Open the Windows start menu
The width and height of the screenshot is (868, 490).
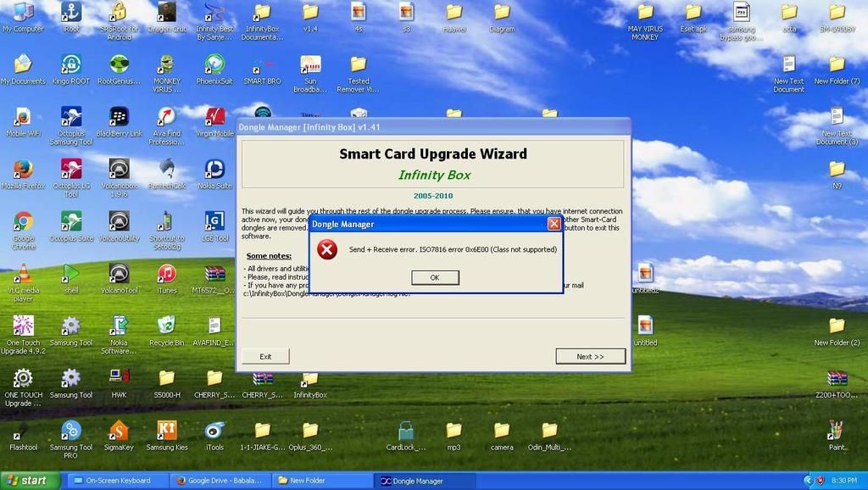29,481
